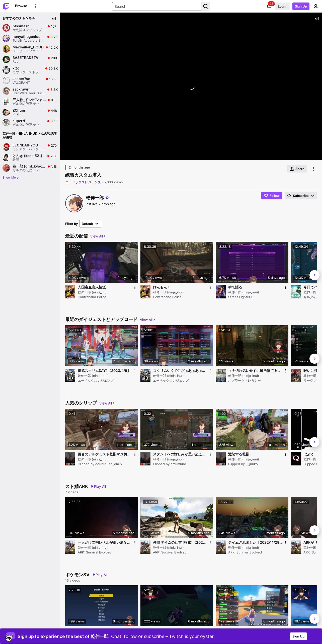Open the user account icon
Image resolution: width=322 pixels, height=644 pixels.
pyautogui.click(x=316, y=6)
